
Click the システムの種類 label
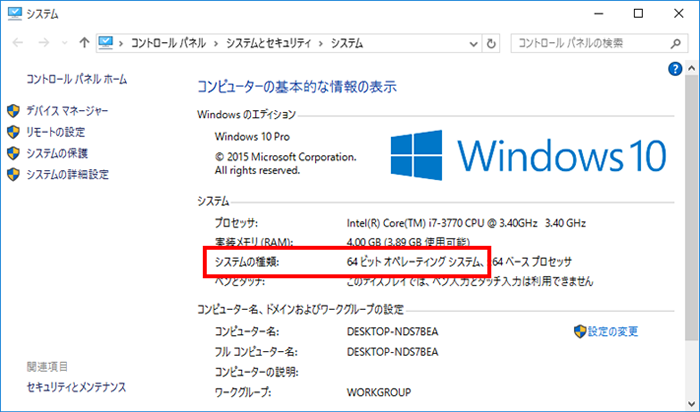coord(247,262)
